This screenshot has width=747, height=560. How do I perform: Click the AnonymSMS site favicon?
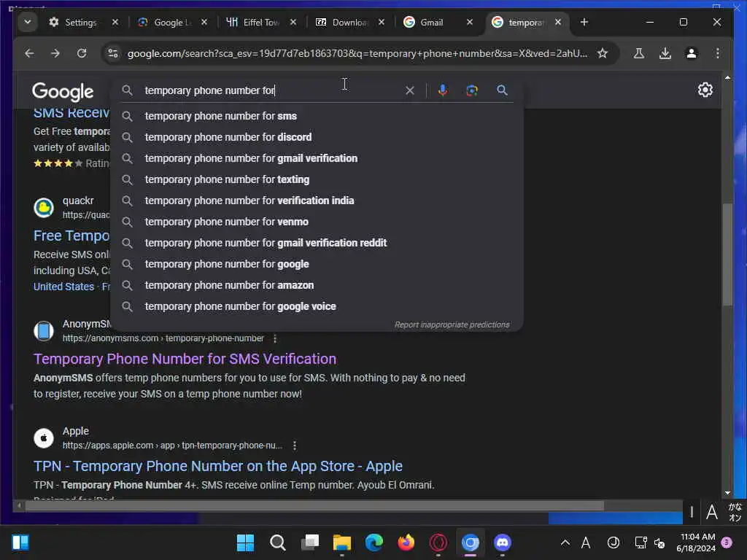[44, 331]
